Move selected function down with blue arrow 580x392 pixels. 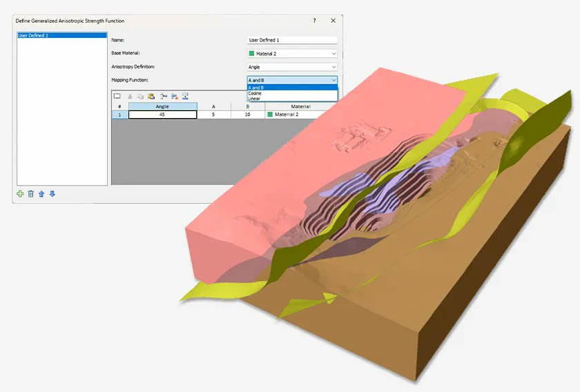point(52,194)
